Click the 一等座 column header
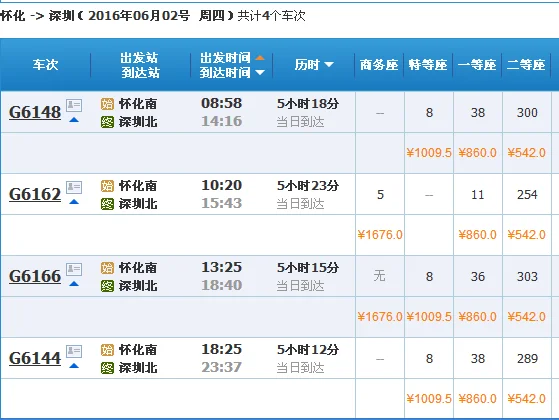This screenshot has height=420, width=559. (x=477, y=65)
